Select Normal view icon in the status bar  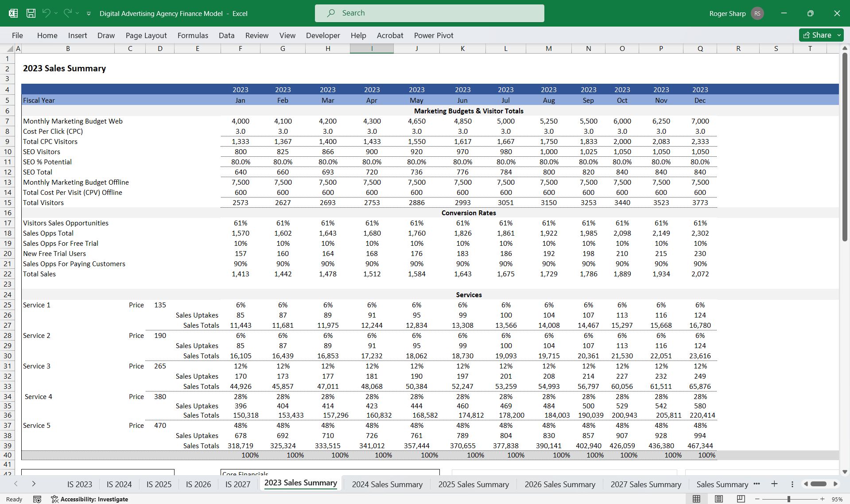[x=696, y=499]
